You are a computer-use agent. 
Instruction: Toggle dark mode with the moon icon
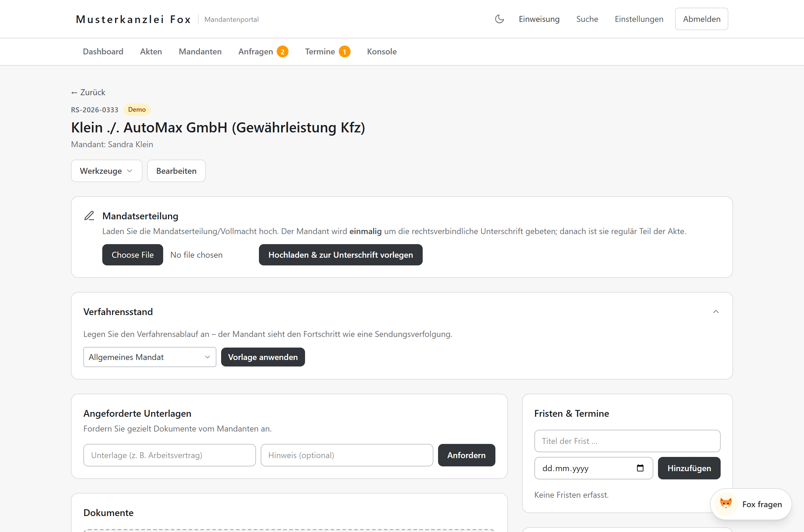(x=499, y=19)
